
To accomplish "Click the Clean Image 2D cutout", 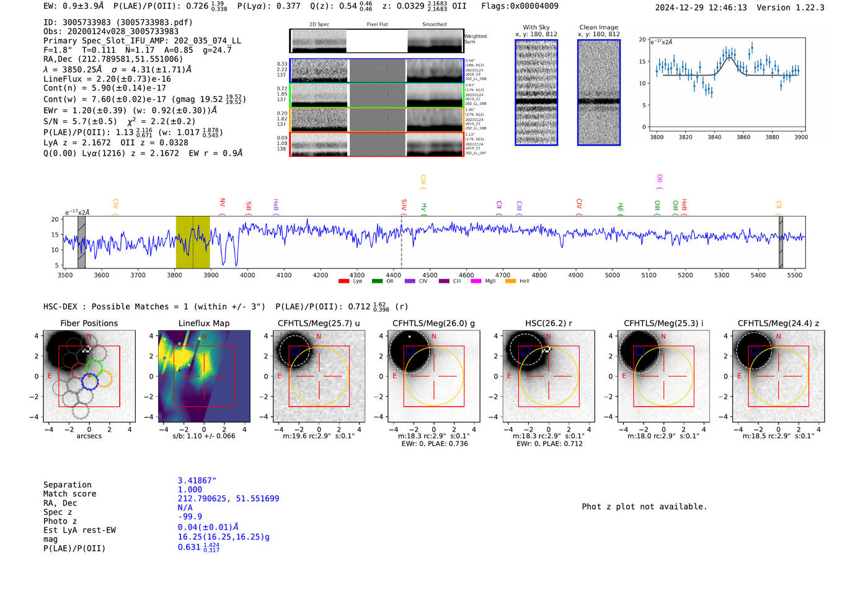I will point(599,92).
